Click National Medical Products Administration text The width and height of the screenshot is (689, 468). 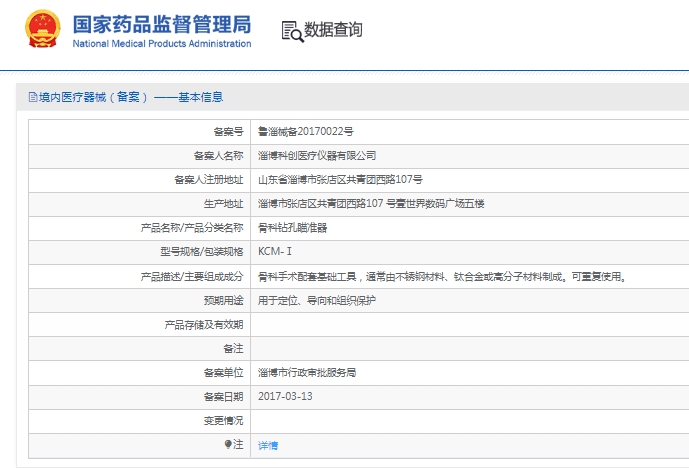pyautogui.click(x=162, y=44)
